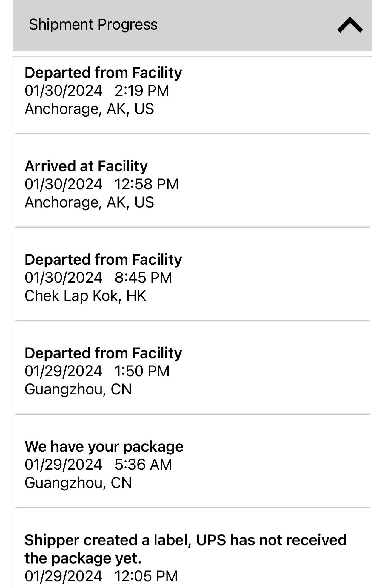Tap the 01/29/2024 1:50 PM timestamp
Image resolution: width=385 pixels, height=588 pixels.
pyautogui.click(x=97, y=371)
